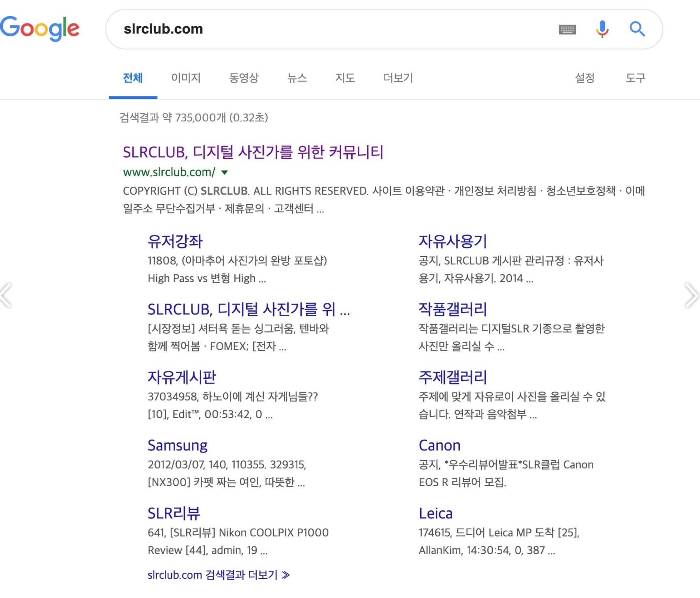The height and width of the screenshot is (598, 700).
Task: Click the magnifying glass search button
Action: point(637,29)
